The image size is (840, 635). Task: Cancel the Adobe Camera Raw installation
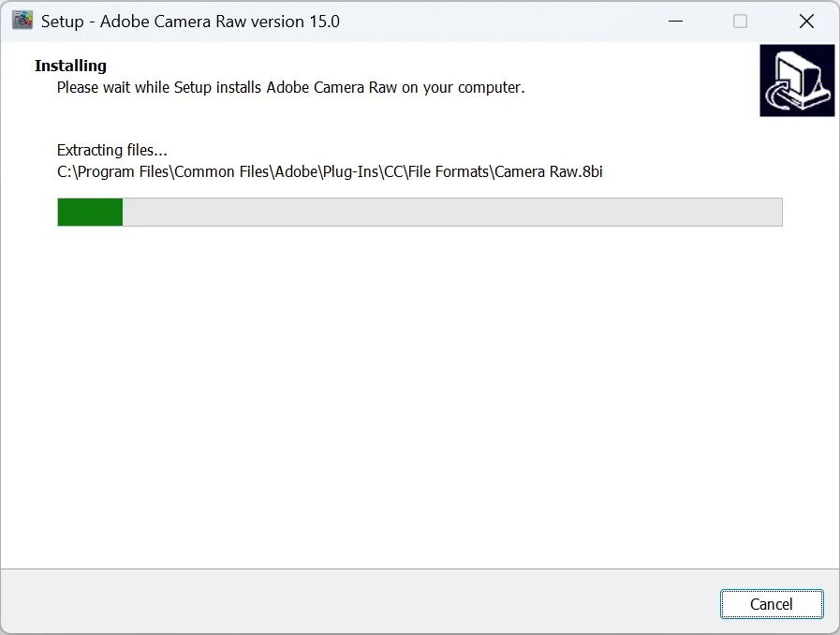[x=772, y=604]
